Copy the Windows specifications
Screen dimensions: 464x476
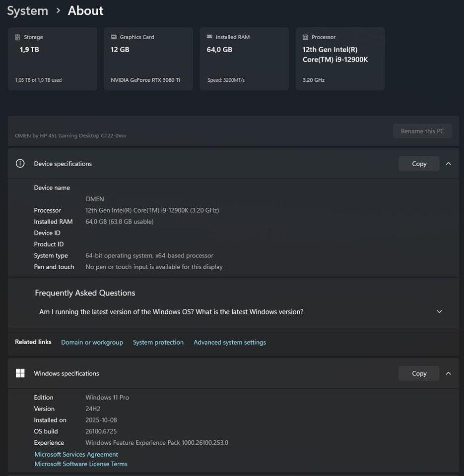click(419, 373)
